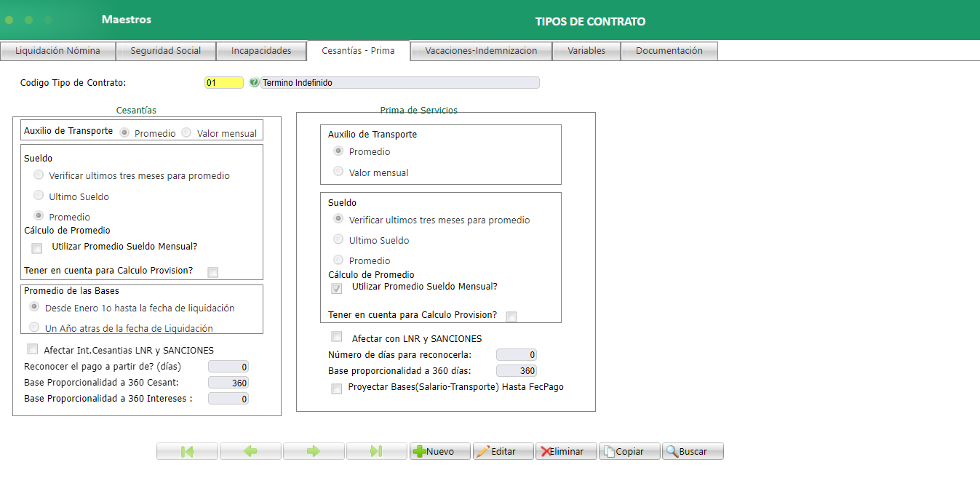
Task: Open the Incapacidades tab
Action: click(261, 51)
